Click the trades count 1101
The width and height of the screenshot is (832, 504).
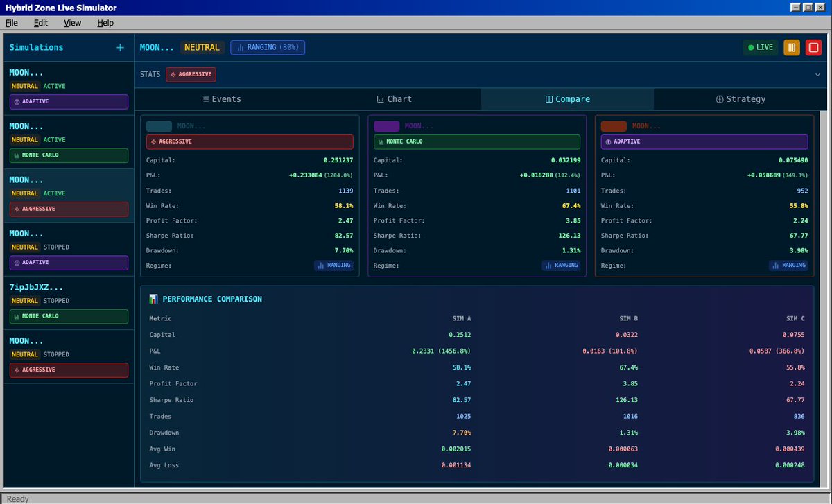click(573, 191)
